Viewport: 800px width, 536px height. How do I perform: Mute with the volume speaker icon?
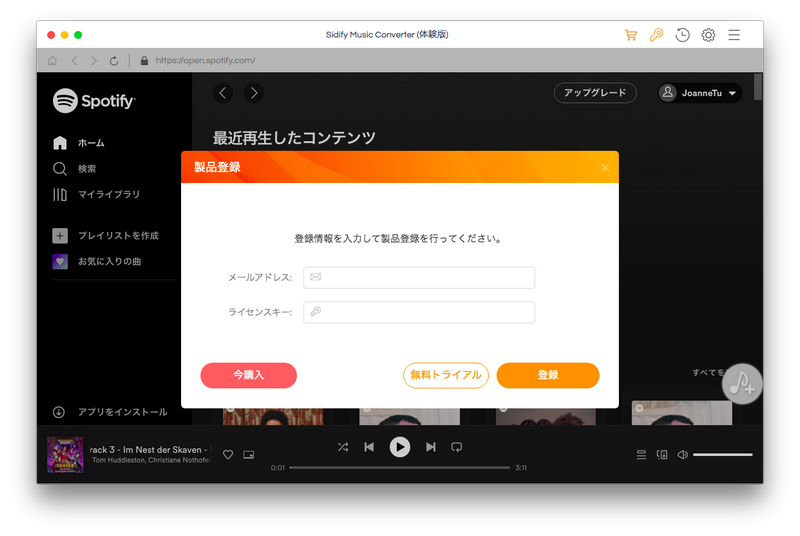pos(682,454)
